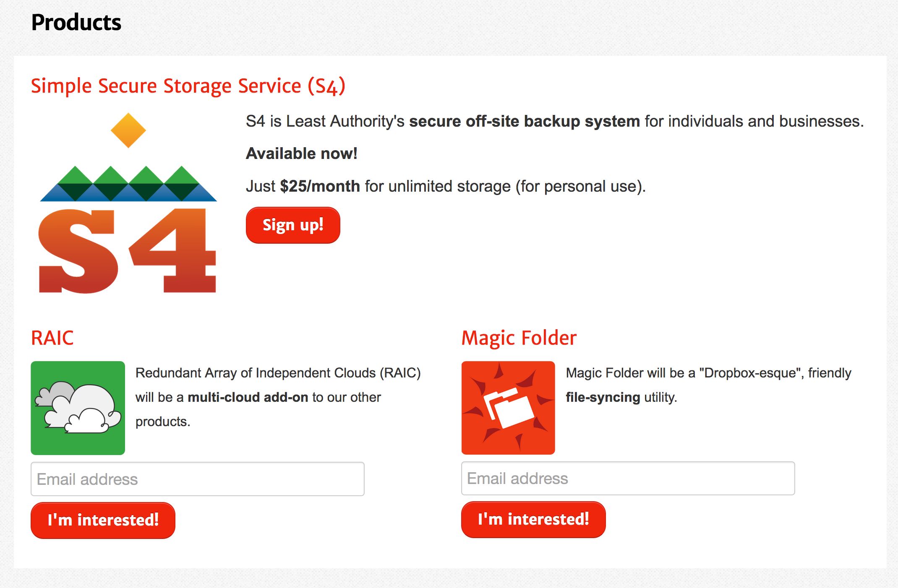Viewport: 898px width, 588px height.
Task: Click the Products page heading
Action: point(76,22)
